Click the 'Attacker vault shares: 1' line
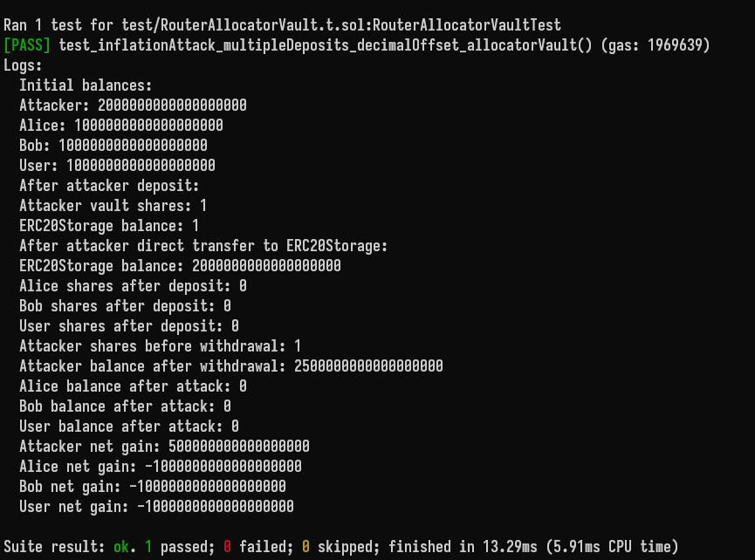The image size is (755, 560). (x=113, y=206)
